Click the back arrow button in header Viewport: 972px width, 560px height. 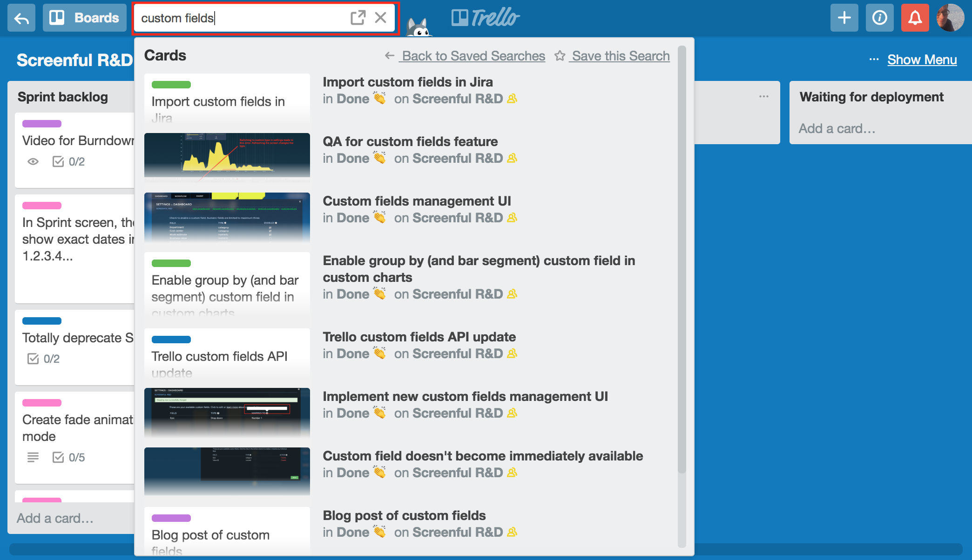pos(21,18)
